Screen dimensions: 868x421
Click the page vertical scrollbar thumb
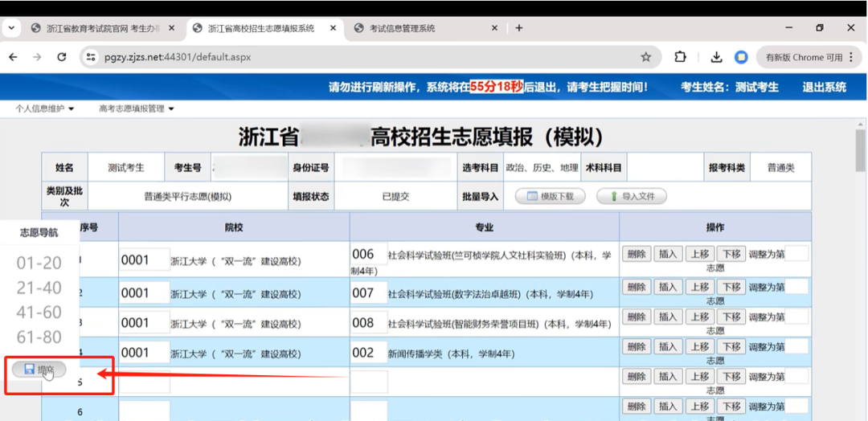[x=860, y=150]
